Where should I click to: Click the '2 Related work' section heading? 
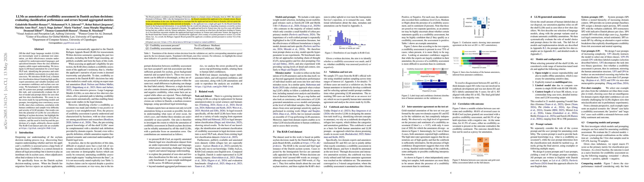point(204,92)
